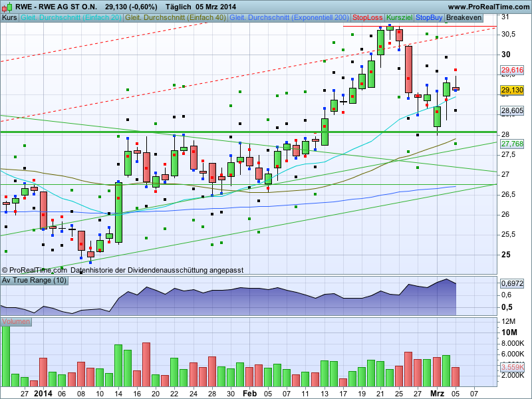
Task: Click the candlestick chart icon beside RWE title
Action: [x=7, y=7]
